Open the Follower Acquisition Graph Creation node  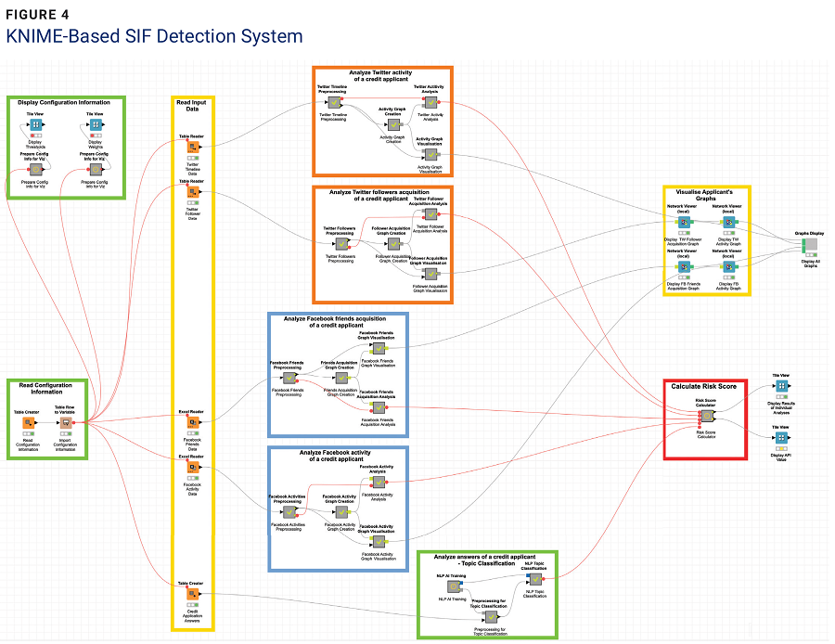pyautogui.click(x=393, y=244)
